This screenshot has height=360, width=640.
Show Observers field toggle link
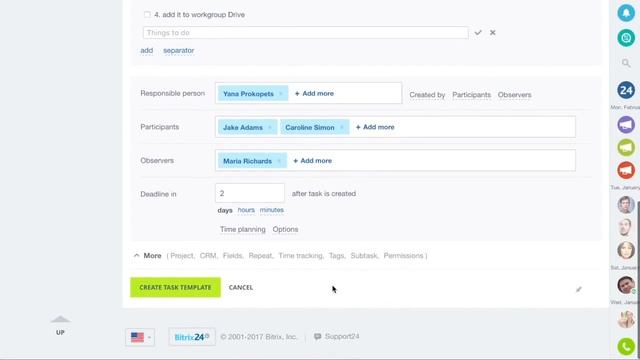[x=514, y=95]
